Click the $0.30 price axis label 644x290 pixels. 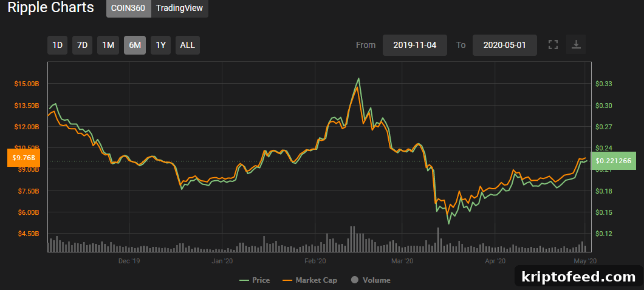click(x=603, y=106)
